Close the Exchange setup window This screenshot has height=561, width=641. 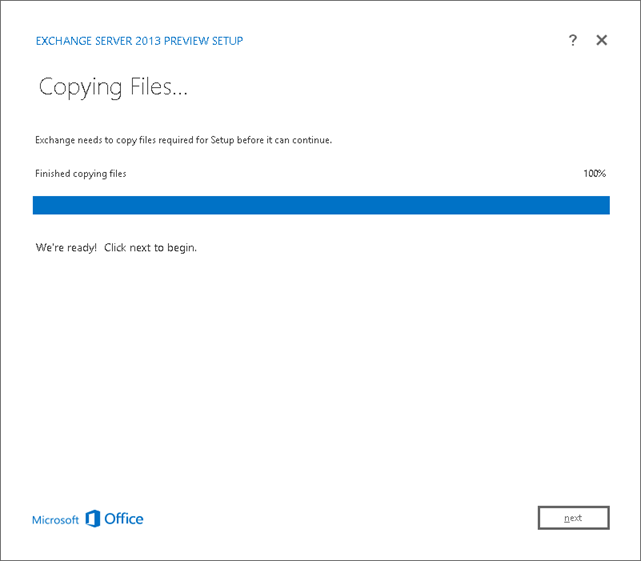(601, 40)
